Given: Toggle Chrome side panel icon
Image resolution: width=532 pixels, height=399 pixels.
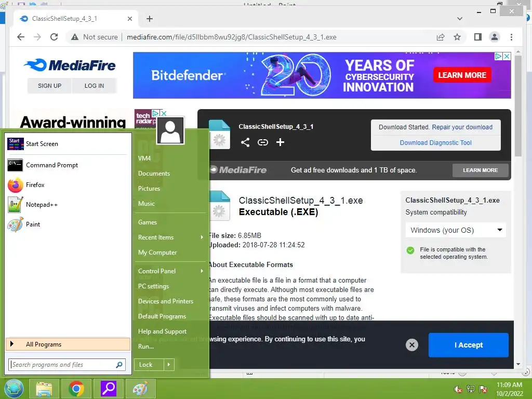Looking at the screenshot, I should click(478, 37).
